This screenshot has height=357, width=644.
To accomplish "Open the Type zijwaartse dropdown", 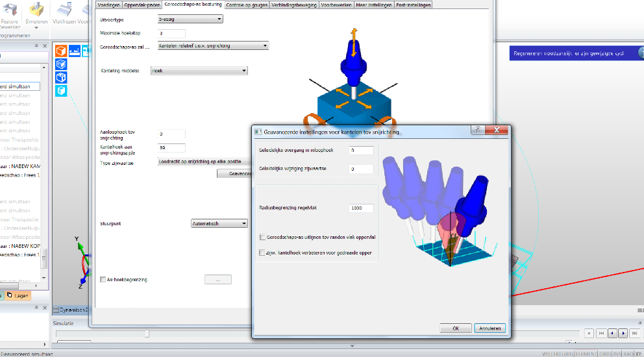I will pos(204,162).
